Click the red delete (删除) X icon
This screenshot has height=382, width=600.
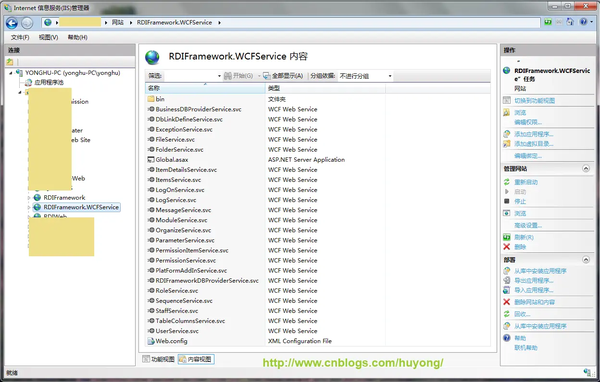[x=507, y=247]
